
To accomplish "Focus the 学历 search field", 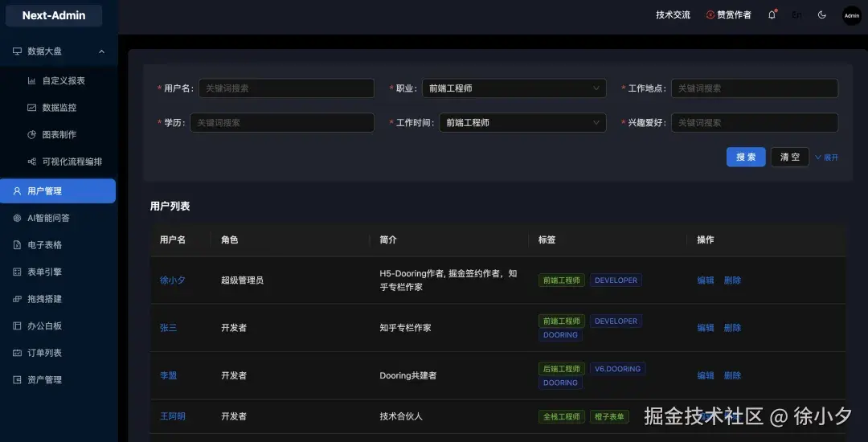I will (x=282, y=123).
